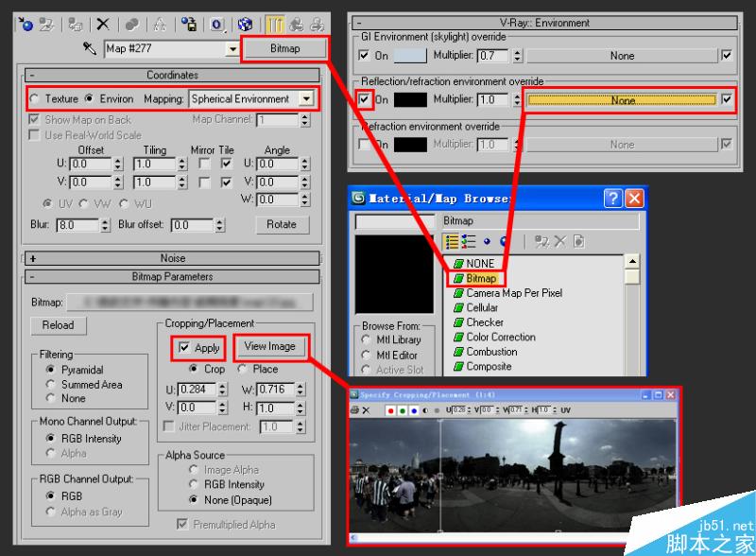Viewport: 756px width, 556px height.
Task: Click GI Environment None map button
Action: tap(622, 56)
